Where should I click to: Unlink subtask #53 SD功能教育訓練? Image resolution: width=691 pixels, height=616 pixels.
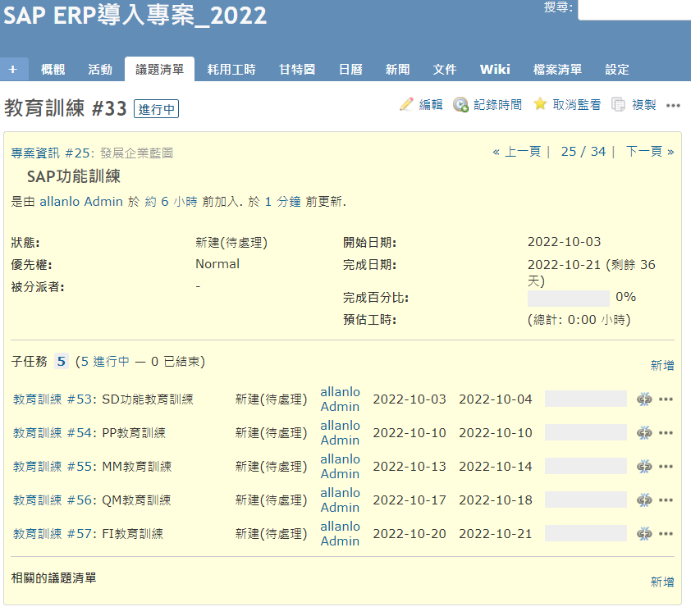click(644, 399)
